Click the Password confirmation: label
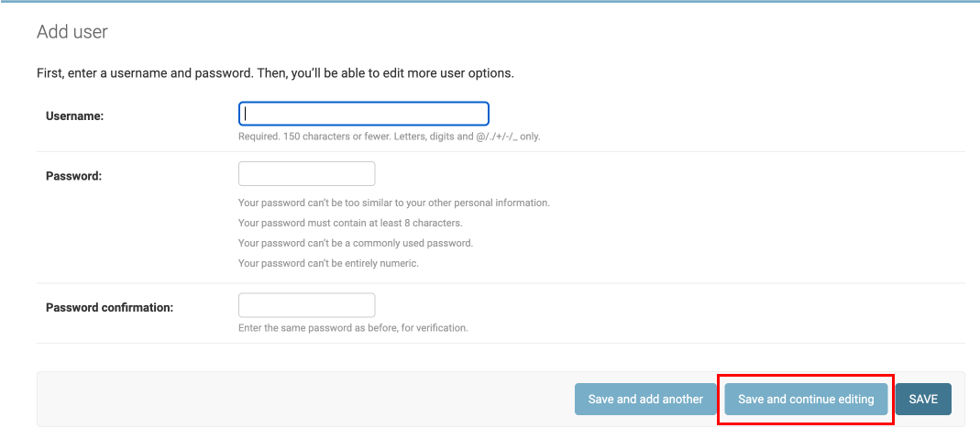 (109, 308)
